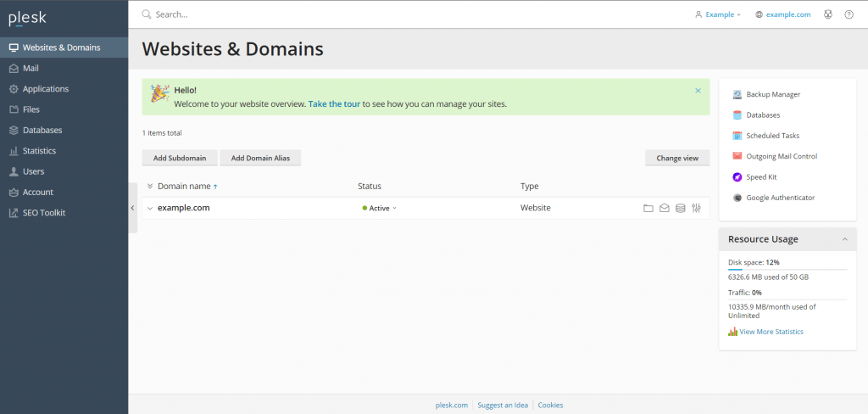Viewport: 868px width, 414px height.
Task: Click the Website type cell
Action: click(x=536, y=208)
